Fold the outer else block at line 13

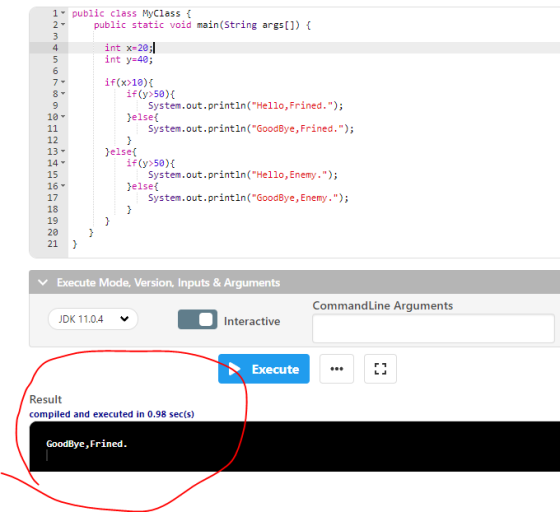(63, 151)
